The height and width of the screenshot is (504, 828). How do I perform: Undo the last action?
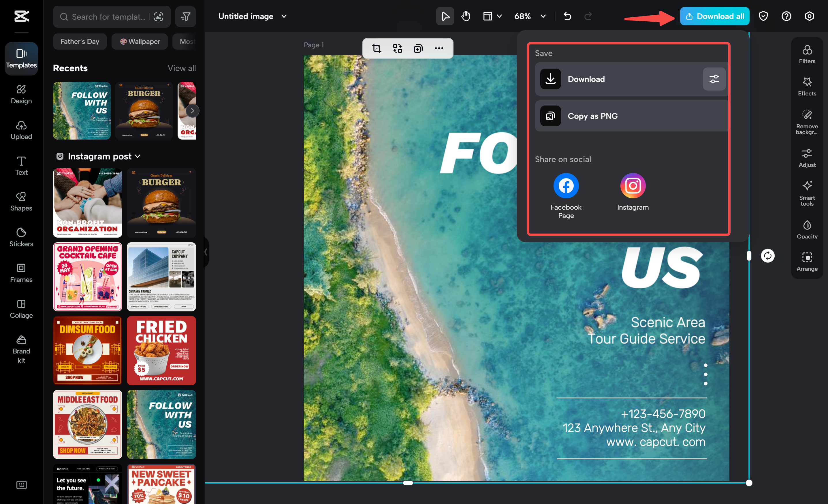tap(567, 16)
